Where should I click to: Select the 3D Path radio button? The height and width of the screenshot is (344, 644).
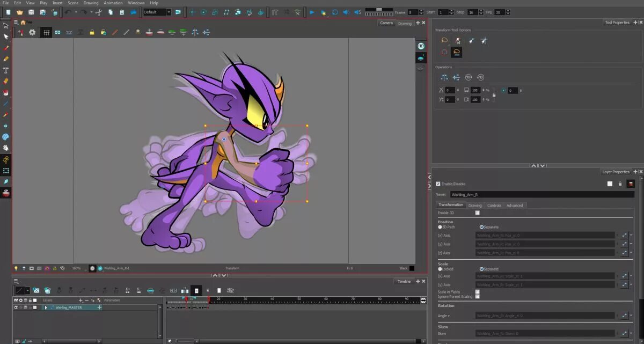pos(440,227)
